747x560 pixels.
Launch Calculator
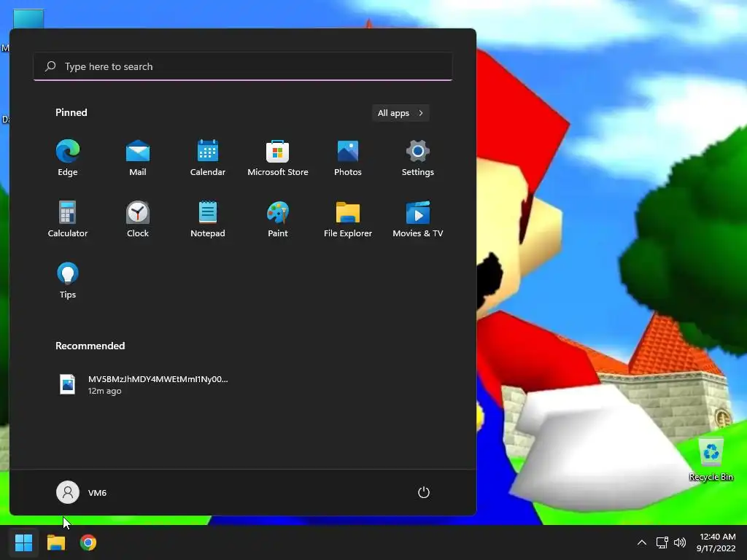click(x=68, y=219)
